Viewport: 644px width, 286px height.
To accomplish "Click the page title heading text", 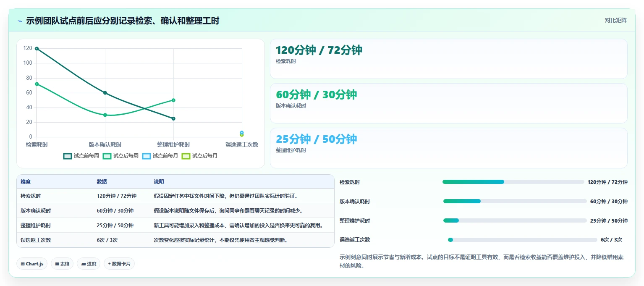I will tap(123, 21).
